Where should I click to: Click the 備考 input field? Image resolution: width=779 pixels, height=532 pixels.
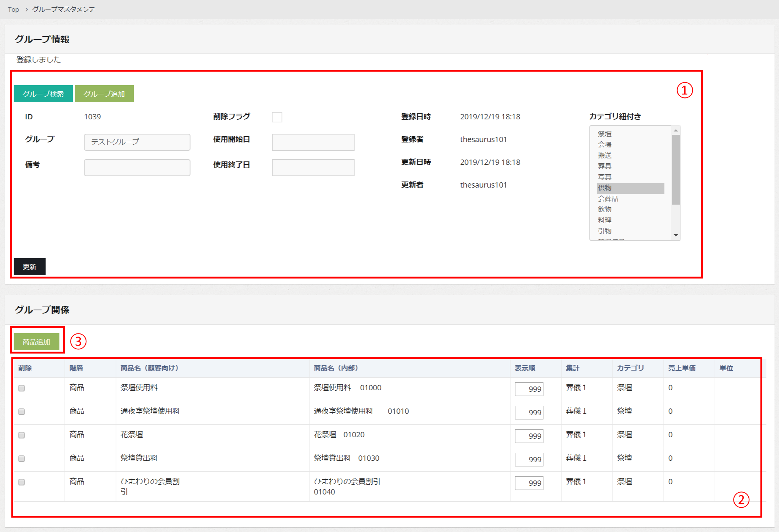pyautogui.click(x=137, y=167)
